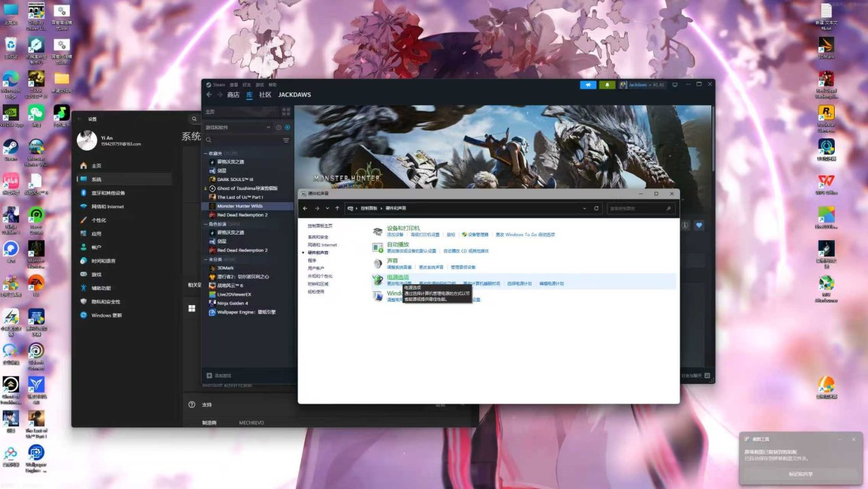Go up one level in Control Panel
This screenshot has width=868, height=489.
(337, 208)
